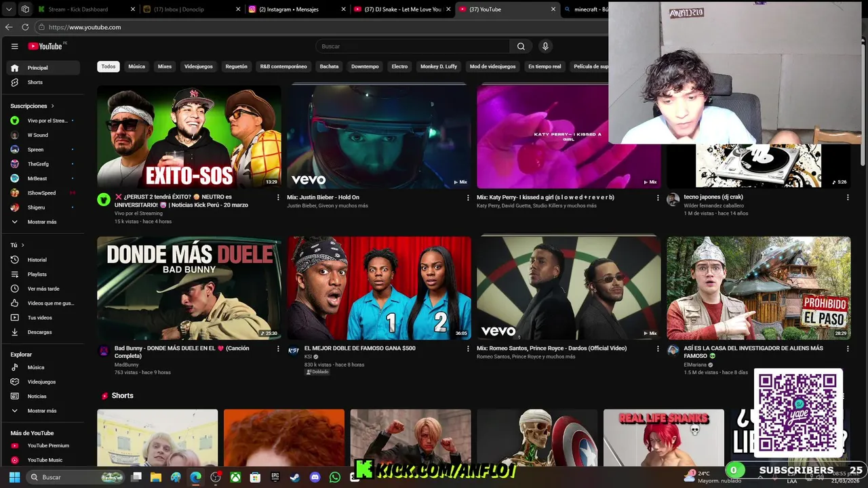
Task: Open the Tú section chevron
Action: tap(22, 245)
